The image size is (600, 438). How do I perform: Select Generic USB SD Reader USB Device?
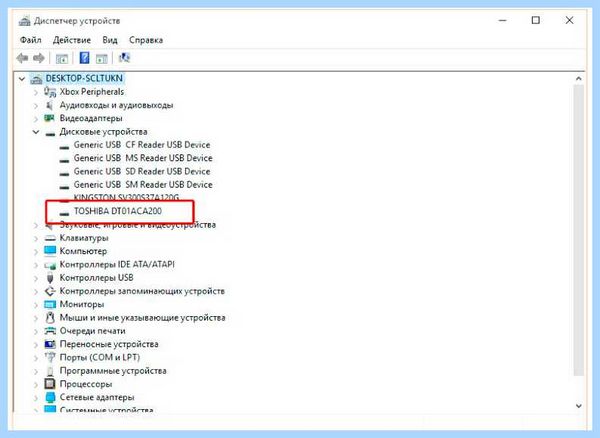click(x=142, y=171)
